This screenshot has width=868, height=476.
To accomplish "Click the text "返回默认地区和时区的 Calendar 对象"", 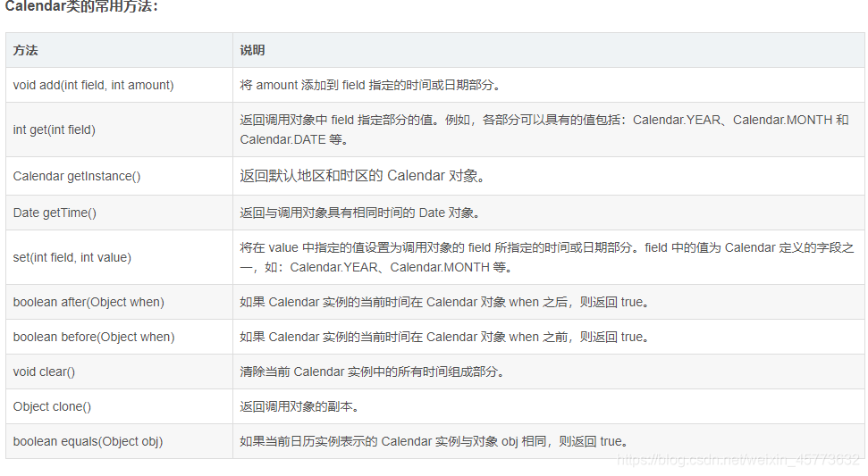I will [363, 176].
